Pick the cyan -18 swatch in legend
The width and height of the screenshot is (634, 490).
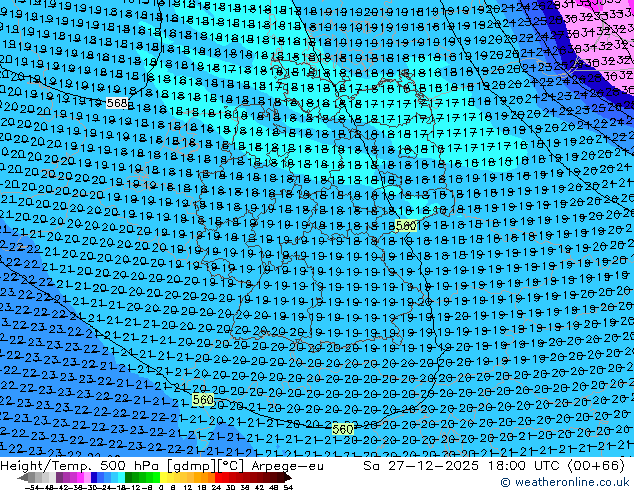(x=121, y=478)
